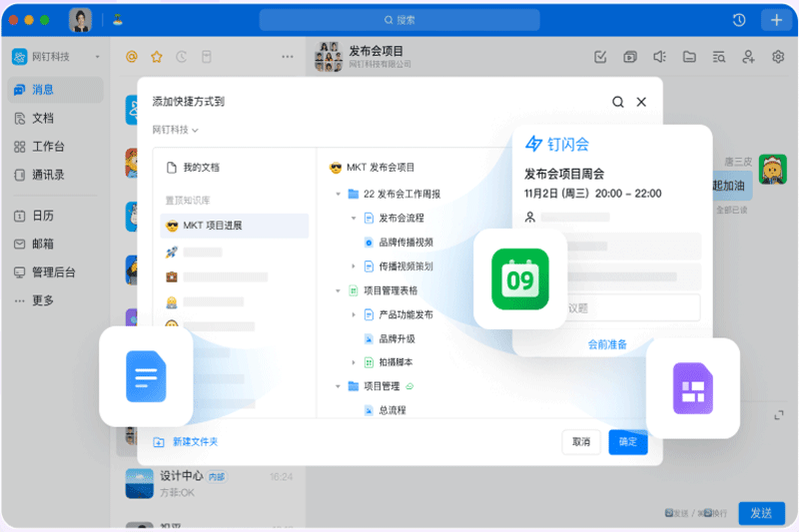
Task: Open the group files folder icon
Action: (689, 57)
